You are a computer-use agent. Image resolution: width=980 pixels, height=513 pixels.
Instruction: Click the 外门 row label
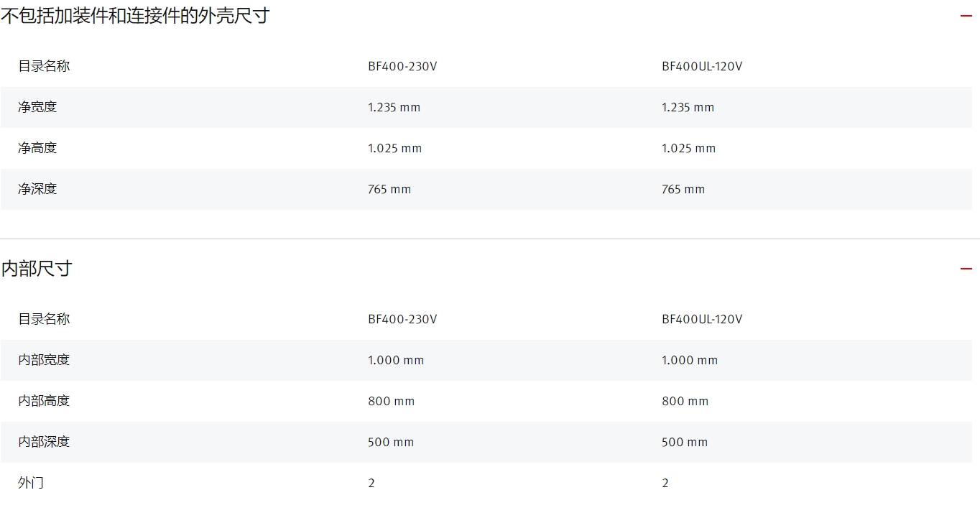31,483
